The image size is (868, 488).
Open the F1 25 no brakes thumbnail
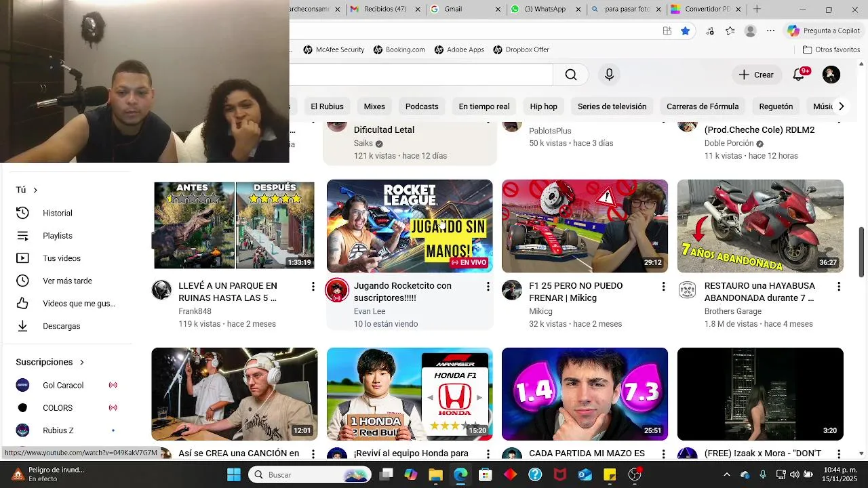(x=585, y=226)
